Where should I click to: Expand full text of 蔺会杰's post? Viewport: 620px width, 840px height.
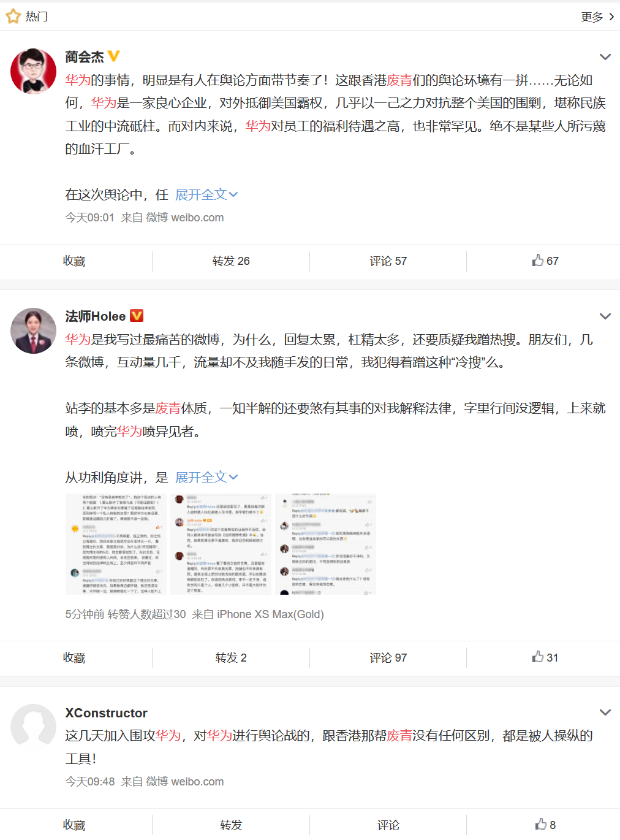tap(206, 195)
